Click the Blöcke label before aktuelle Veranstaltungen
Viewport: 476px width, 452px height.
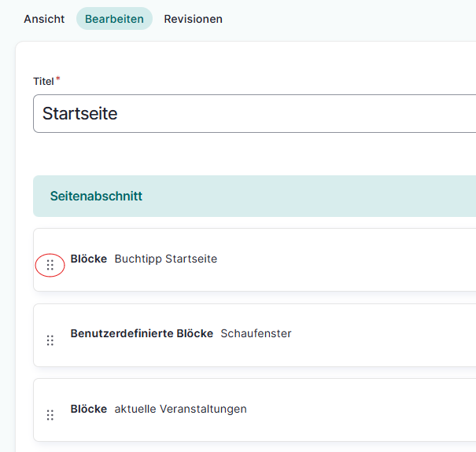tap(88, 409)
